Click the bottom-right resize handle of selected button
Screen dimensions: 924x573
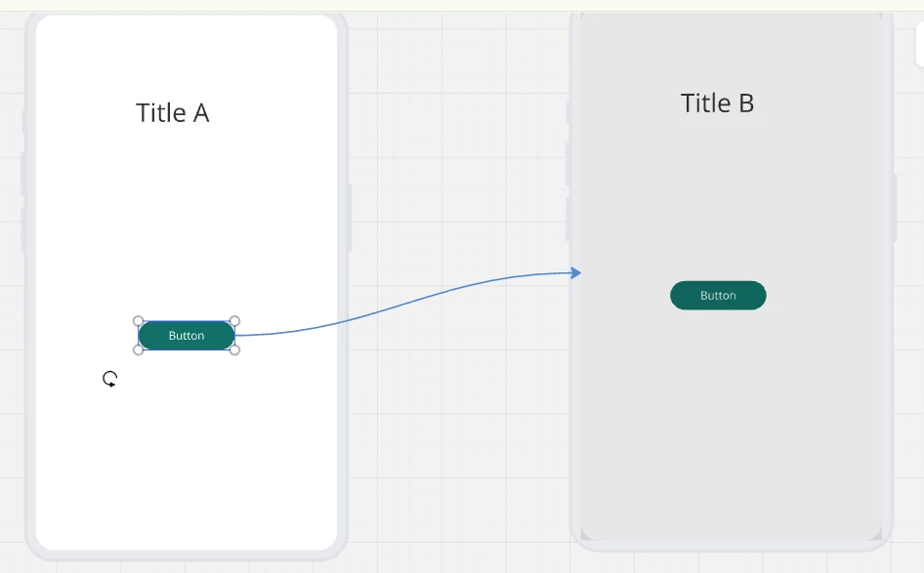point(234,349)
